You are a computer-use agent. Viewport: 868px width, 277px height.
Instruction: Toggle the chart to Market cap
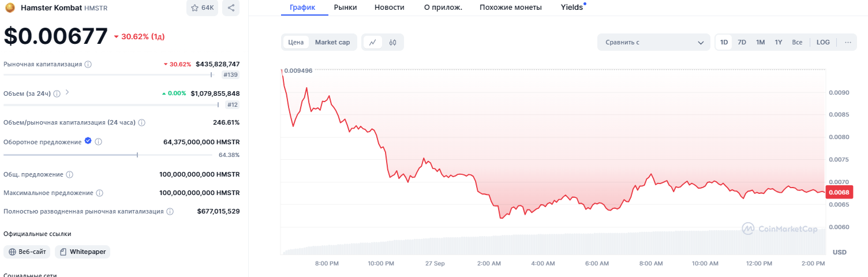[x=332, y=42]
